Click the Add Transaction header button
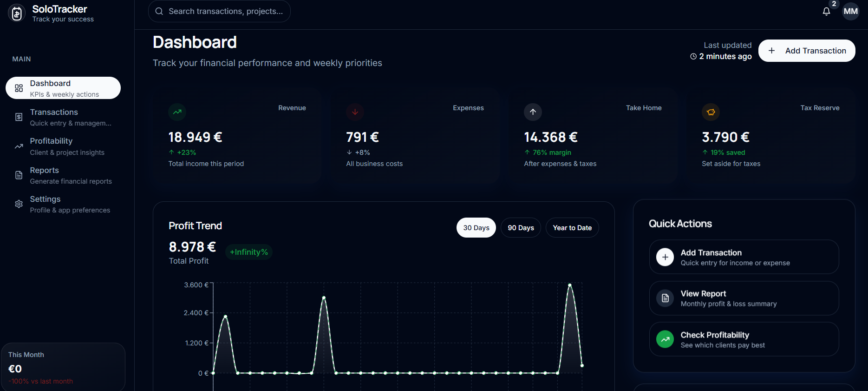 coord(807,51)
